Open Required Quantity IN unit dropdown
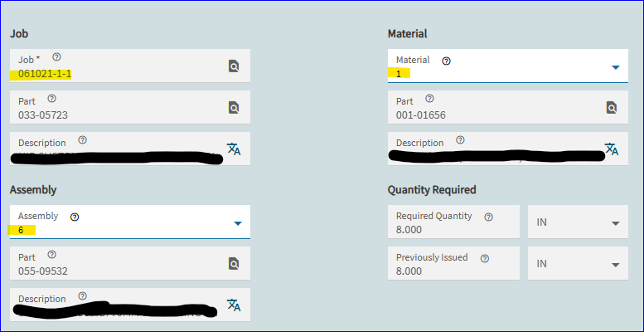 [x=578, y=222]
